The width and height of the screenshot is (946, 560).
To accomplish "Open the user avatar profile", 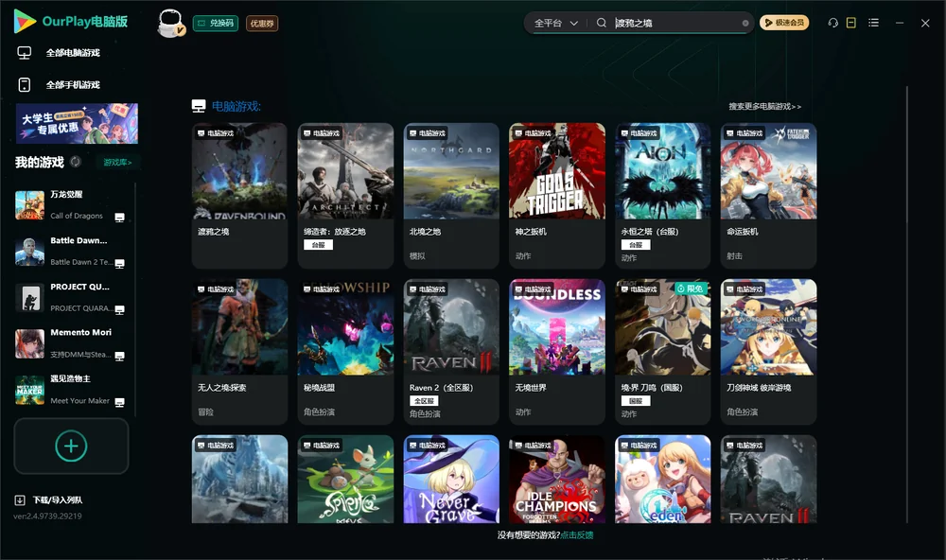I will point(170,23).
